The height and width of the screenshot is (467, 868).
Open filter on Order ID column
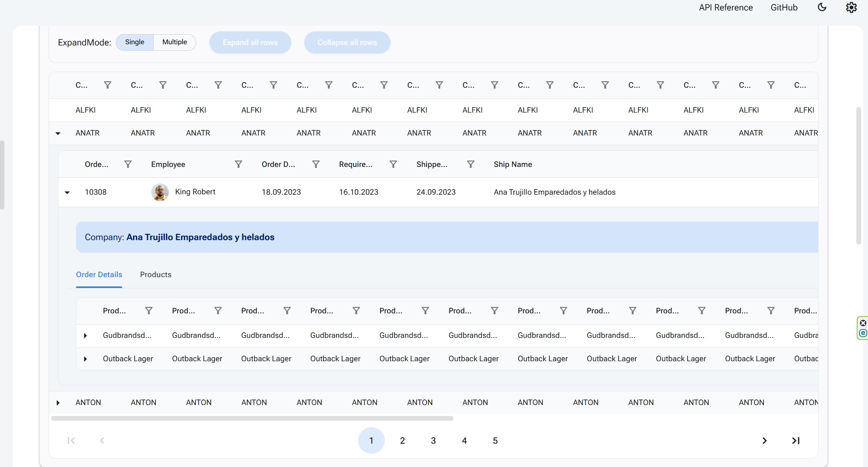tap(128, 164)
